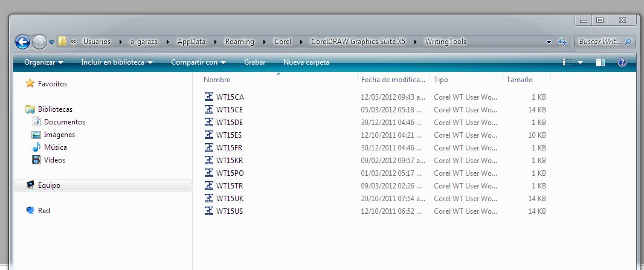The image size is (644, 270).
Task: Toggle the preview pane icon
Action: 600,62
